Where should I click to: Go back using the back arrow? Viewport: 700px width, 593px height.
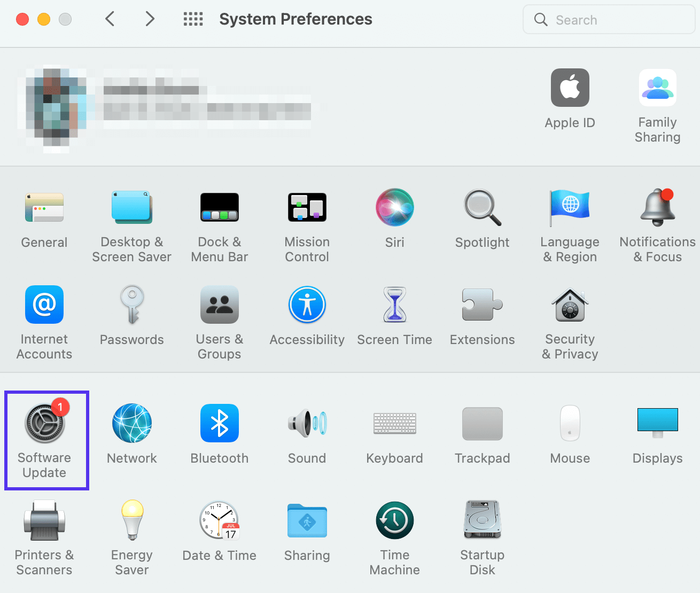click(110, 19)
